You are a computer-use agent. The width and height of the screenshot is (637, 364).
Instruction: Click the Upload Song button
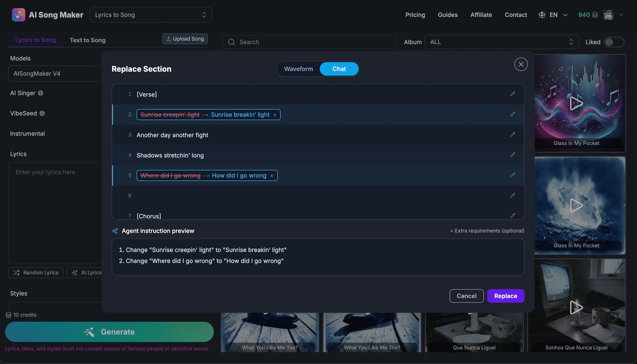point(185,39)
